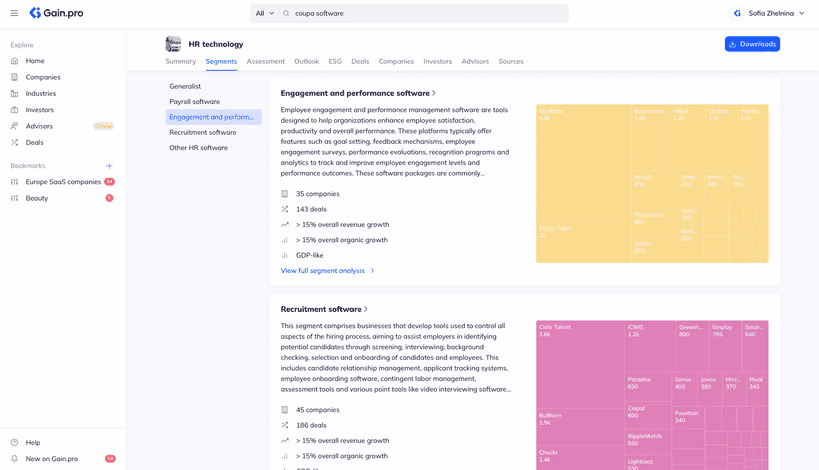The height and width of the screenshot is (470, 819).
Task: Expand Engagement and performance software heading
Action: (358, 93)
